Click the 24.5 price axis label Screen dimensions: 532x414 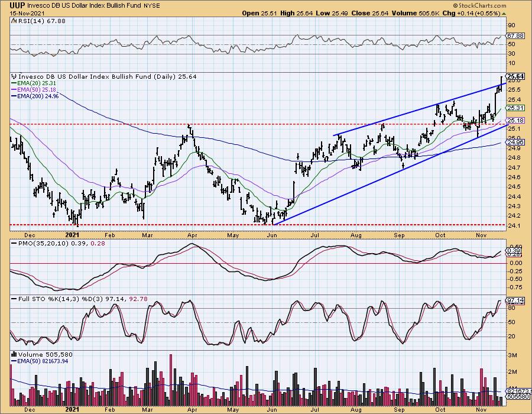click(514, 187)
